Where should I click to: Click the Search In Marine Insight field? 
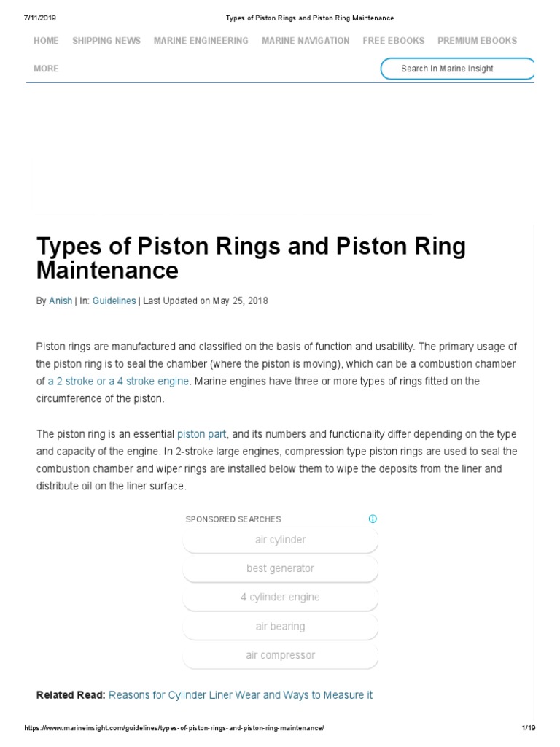457,69
